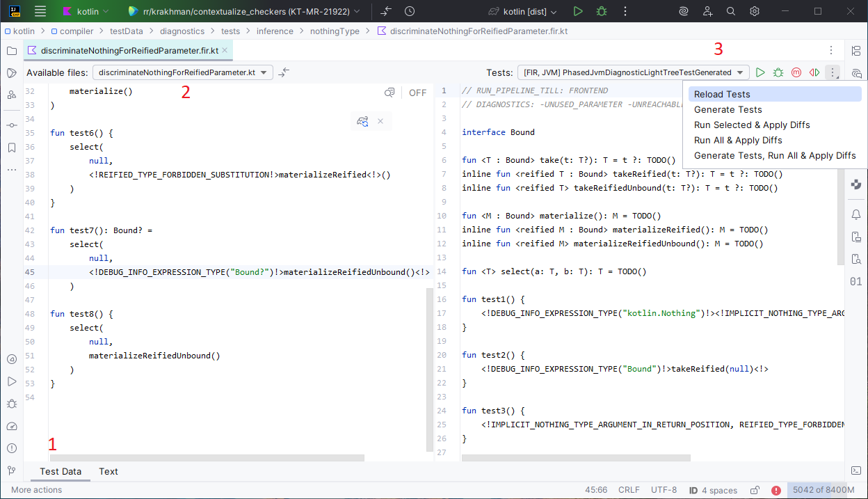Toggle the OFF highlighting switch in editor

pos(417,93)
